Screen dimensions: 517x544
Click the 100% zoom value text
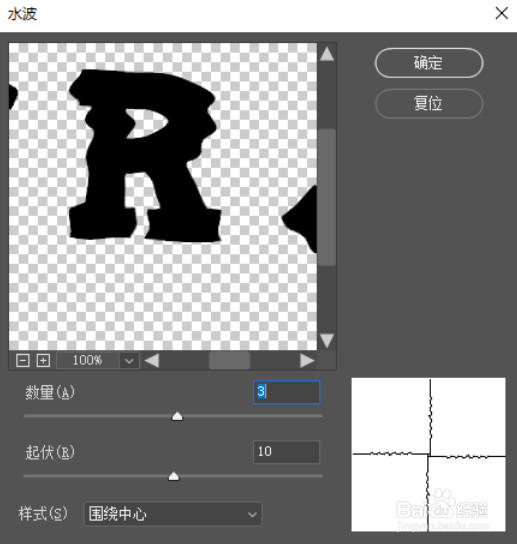(x=87, y=361)
